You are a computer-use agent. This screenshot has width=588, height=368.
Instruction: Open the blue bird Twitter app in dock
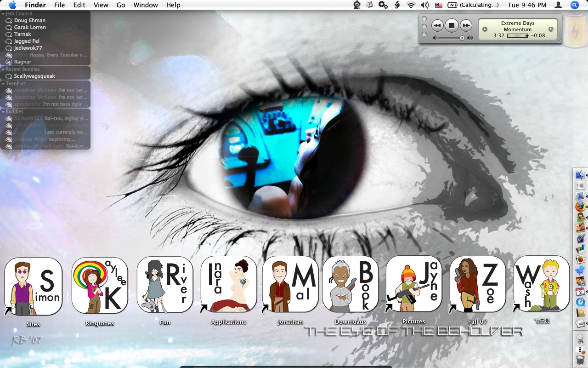coord(581,270)
